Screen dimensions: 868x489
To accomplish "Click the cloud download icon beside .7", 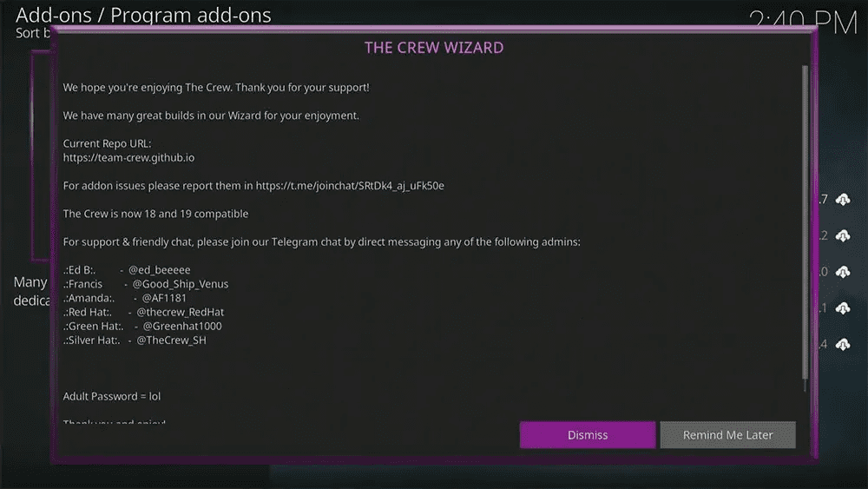I will click(843, 200).
